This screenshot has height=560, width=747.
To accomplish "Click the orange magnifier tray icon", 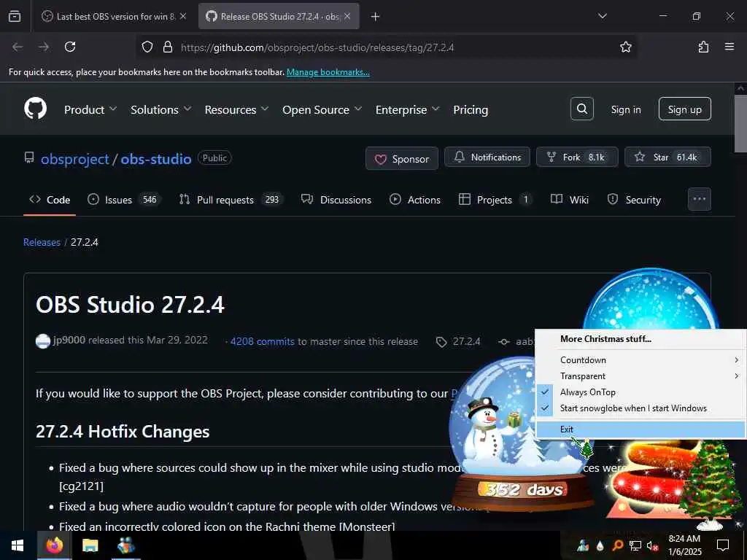I will pos(617,545).
